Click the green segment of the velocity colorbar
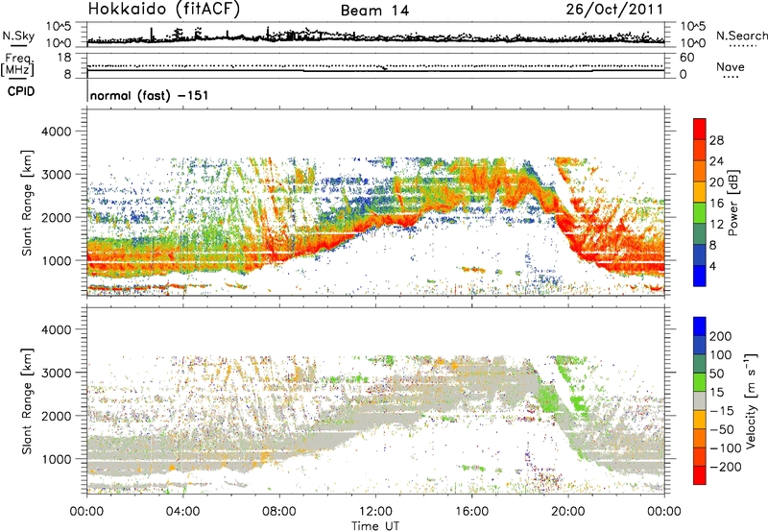Image resolution: width=768 pixels, height=532 pixels. coord(700,382)
